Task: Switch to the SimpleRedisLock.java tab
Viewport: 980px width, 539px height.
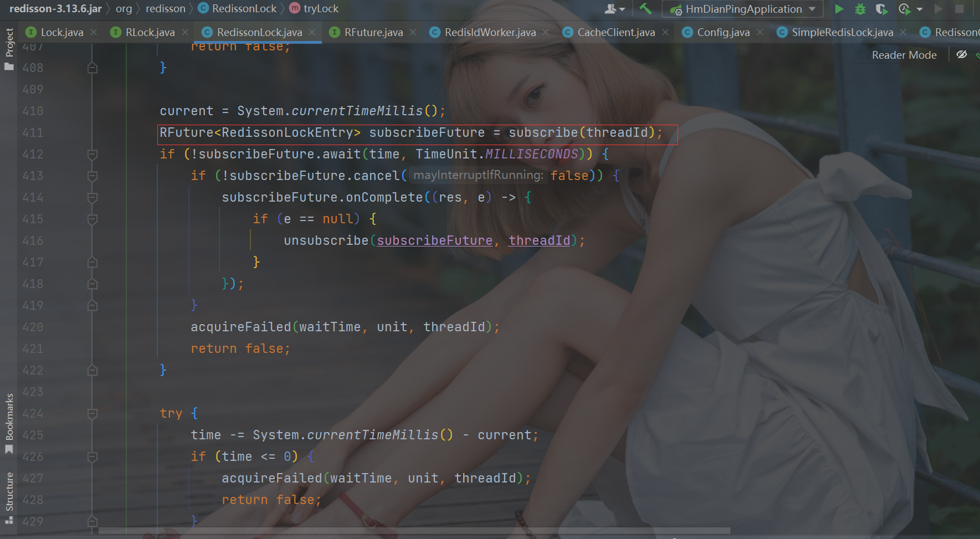Action: (x=842, y=32)
